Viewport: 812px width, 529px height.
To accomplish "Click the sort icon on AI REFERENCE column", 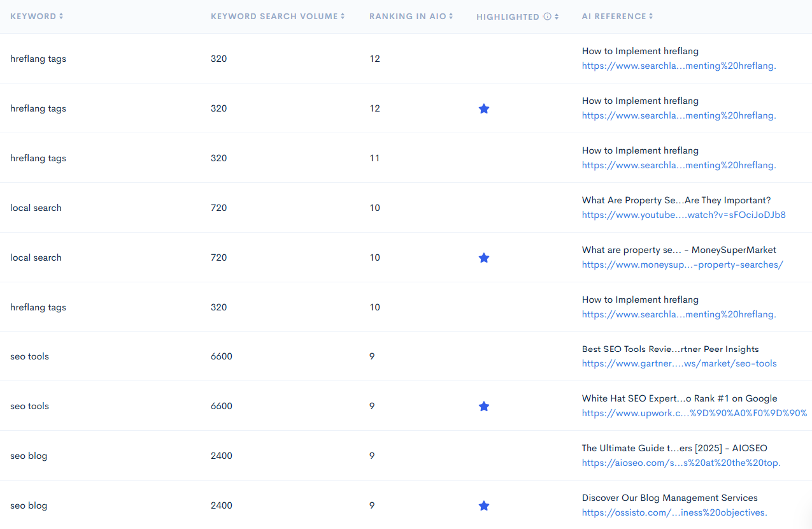I will click(x=650, y=16).
